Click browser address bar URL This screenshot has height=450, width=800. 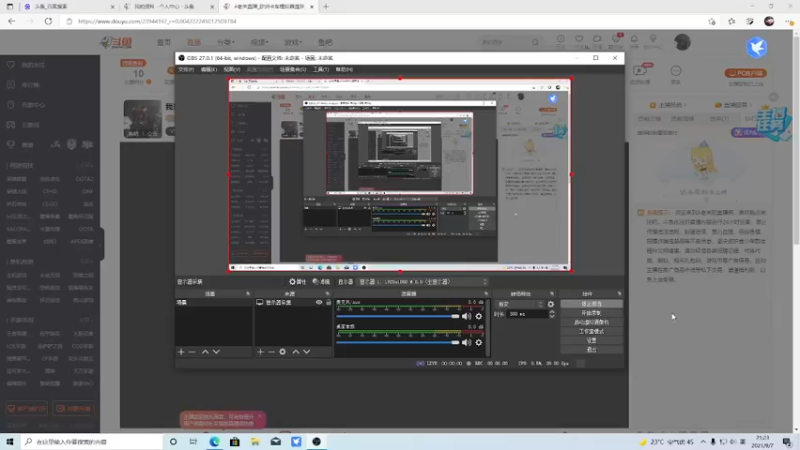pyautogui.click(x=157, y=21)
